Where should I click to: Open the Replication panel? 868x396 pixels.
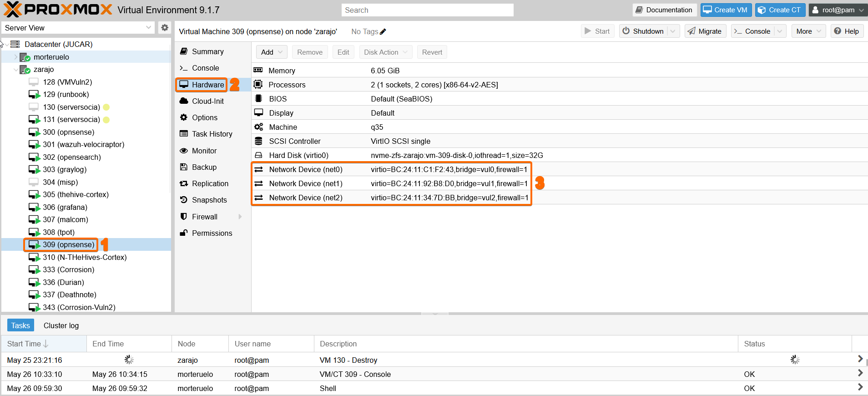click(x=213, y=183)
